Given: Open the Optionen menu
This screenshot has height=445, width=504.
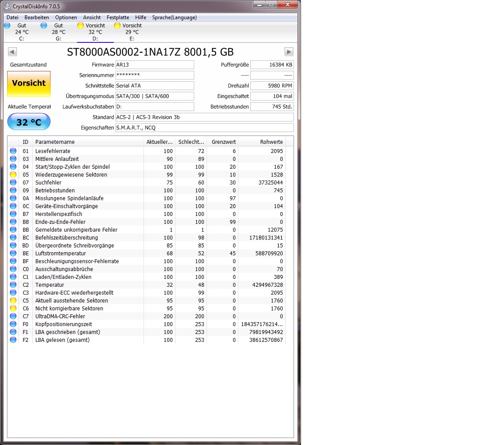Looking at the screenshot, I should coord(66,17).
